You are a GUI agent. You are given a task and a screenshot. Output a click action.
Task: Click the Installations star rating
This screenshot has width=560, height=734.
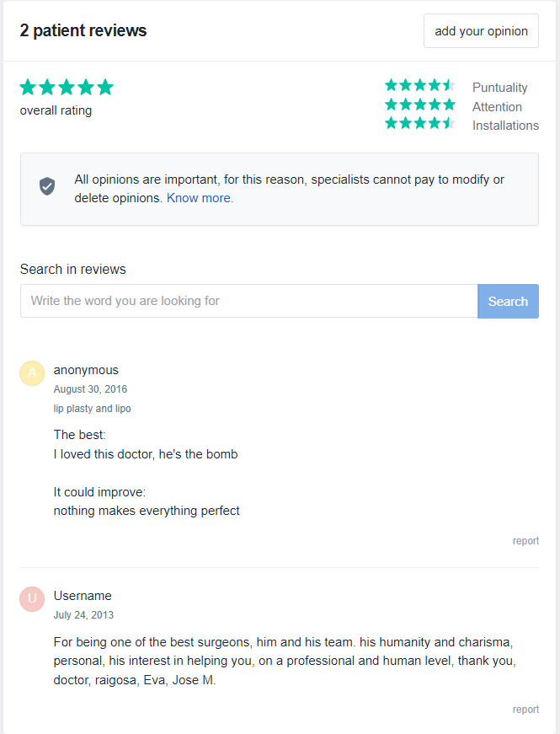(x=419, y=123)
